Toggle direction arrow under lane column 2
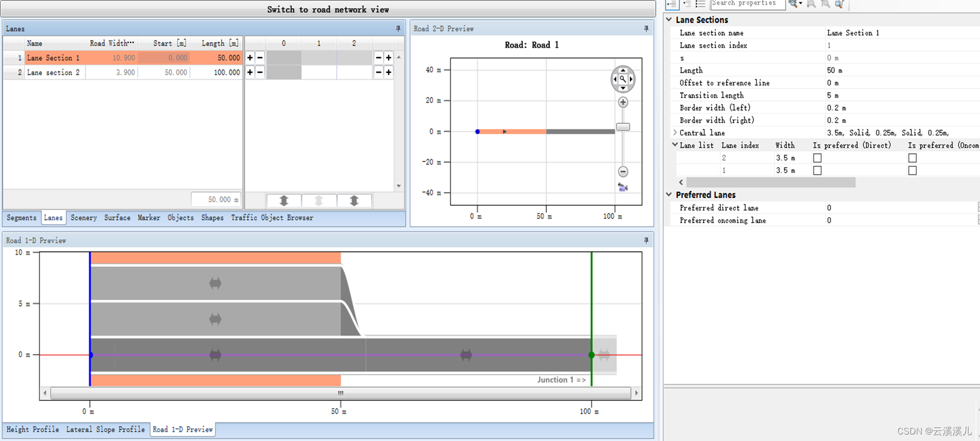Viewport: 980px width, 441px height. point(354,200)
